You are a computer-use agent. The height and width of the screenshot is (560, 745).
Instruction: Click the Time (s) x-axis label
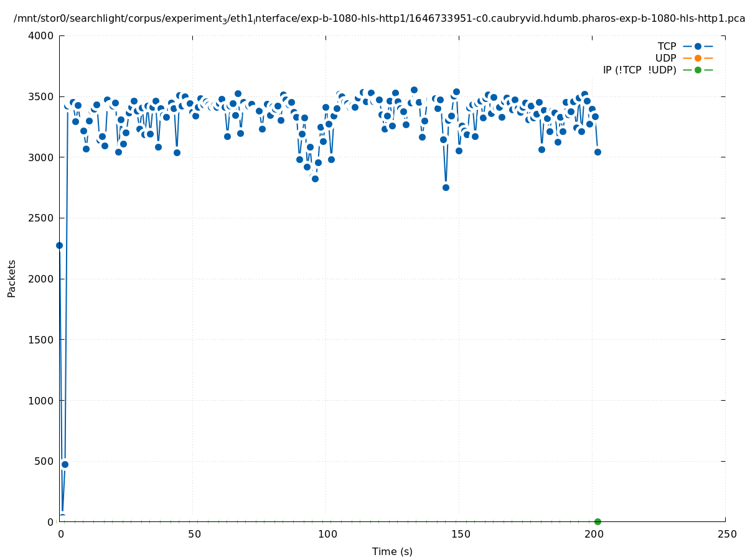click(392, 551)
